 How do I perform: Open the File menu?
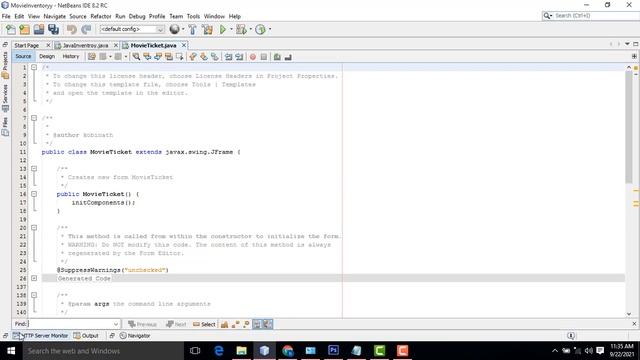pos(6,16)
